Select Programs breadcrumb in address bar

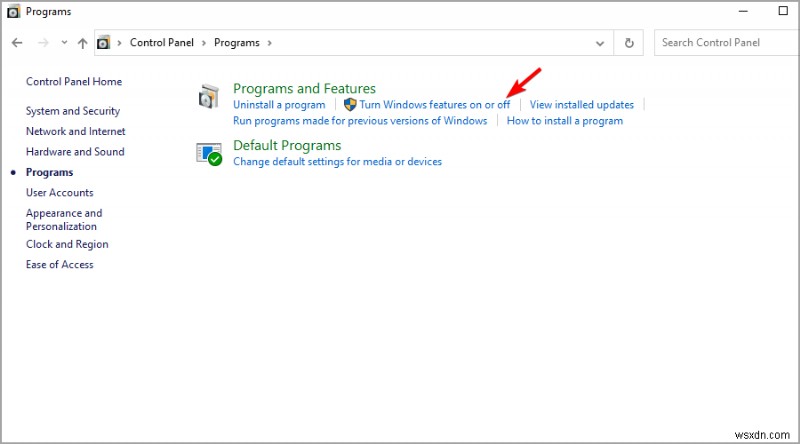[237, 42]
